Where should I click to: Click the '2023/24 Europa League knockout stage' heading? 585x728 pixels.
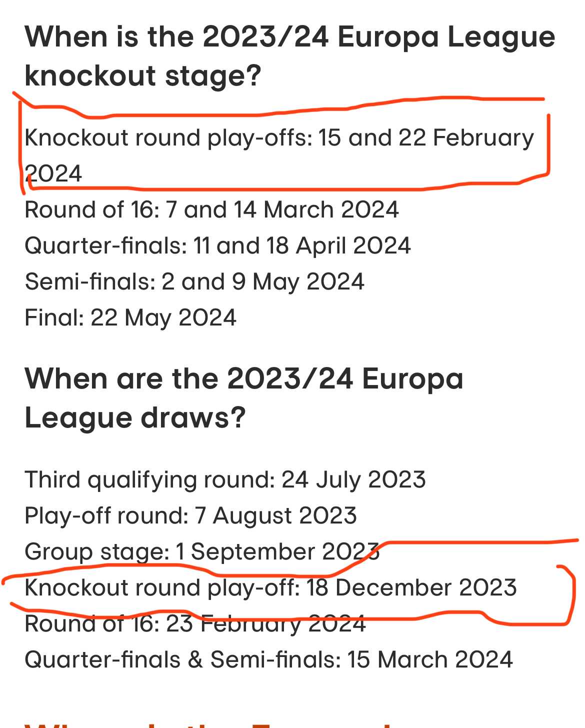tap(290, 56)
